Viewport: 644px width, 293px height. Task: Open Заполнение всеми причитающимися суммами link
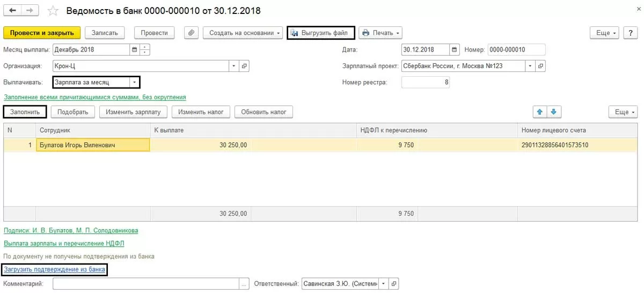pyautogui.click(x=95, y=97)
